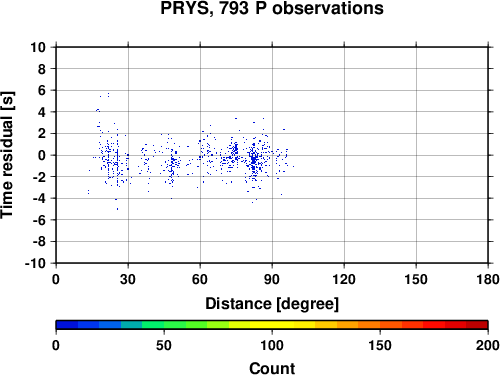The image size is (500, 375).
Task: Click the colorbar tick label 50
Action: pos(164,345)
